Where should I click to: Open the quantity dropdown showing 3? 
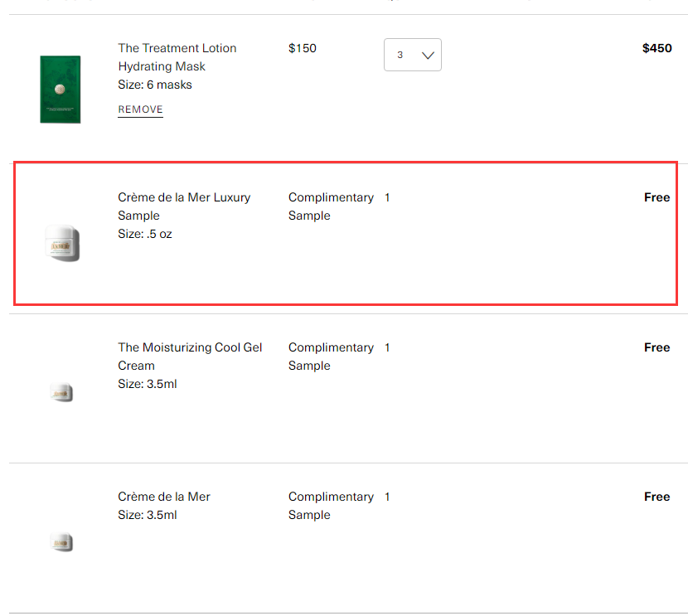click(413, 55)
